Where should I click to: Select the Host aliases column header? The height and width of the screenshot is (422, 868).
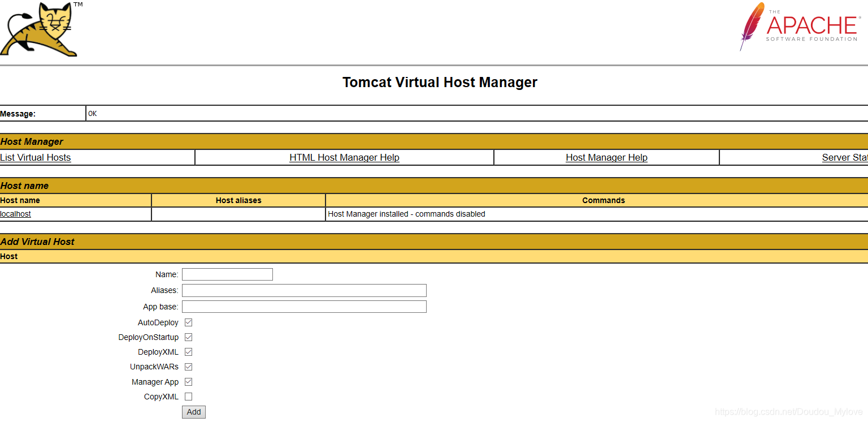238,200
